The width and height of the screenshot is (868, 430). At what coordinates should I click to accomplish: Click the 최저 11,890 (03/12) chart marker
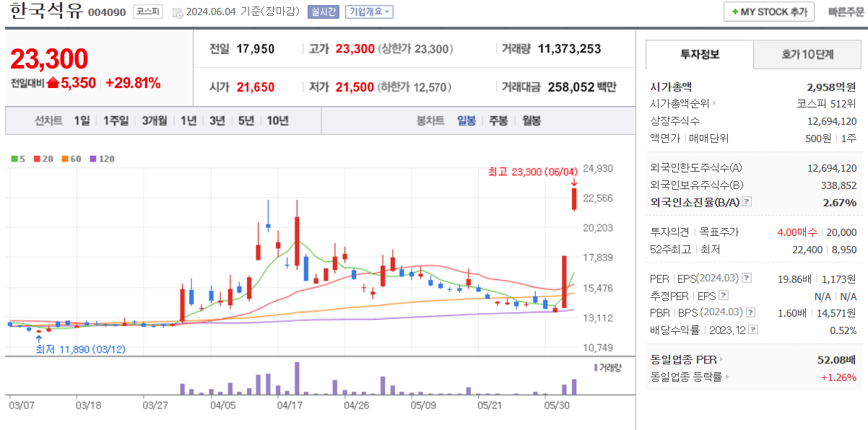[x=81, y=349]
